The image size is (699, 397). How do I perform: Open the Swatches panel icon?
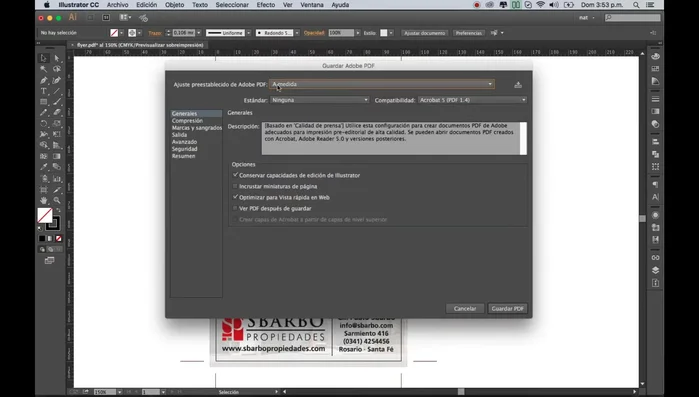click(655, 69)
